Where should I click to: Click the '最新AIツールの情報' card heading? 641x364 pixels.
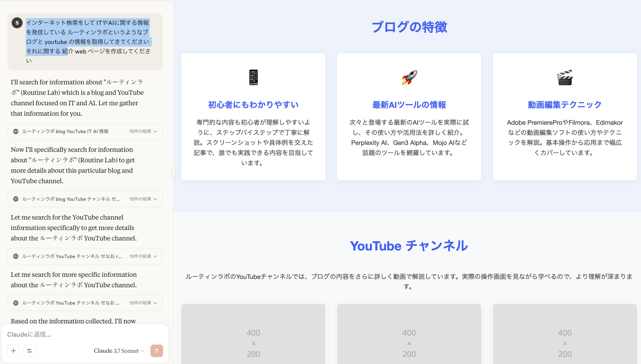409,105
